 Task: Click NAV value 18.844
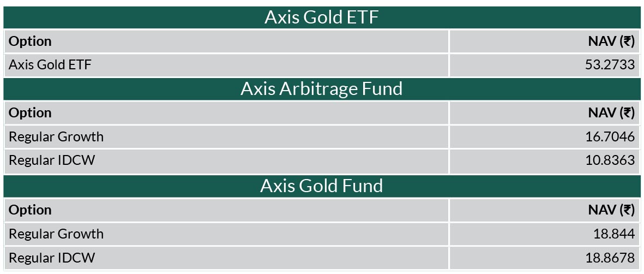614,234
